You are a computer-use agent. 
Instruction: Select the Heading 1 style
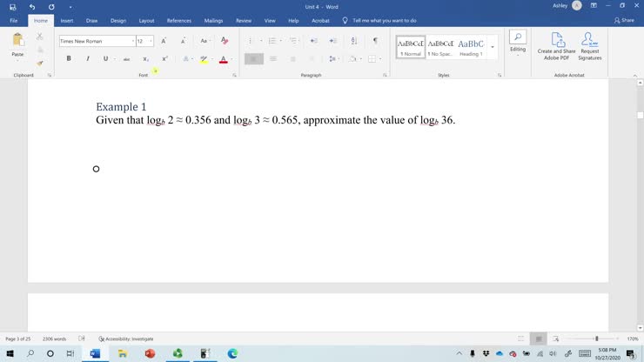pyautogui.click(x=471, y=47)
